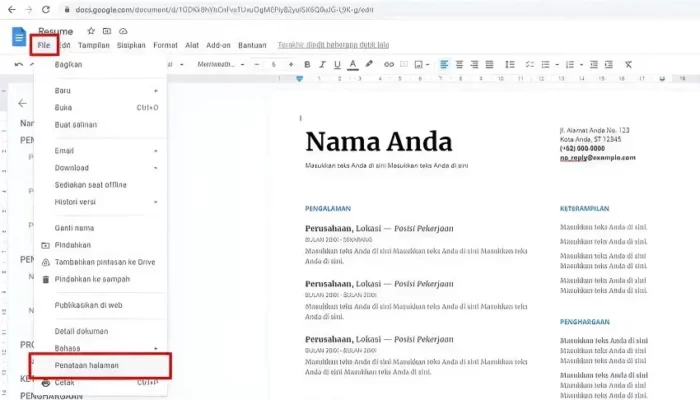700x400 pixels.
Task: Open the Sisipkan menu
Action: click(x=131, y=45)
